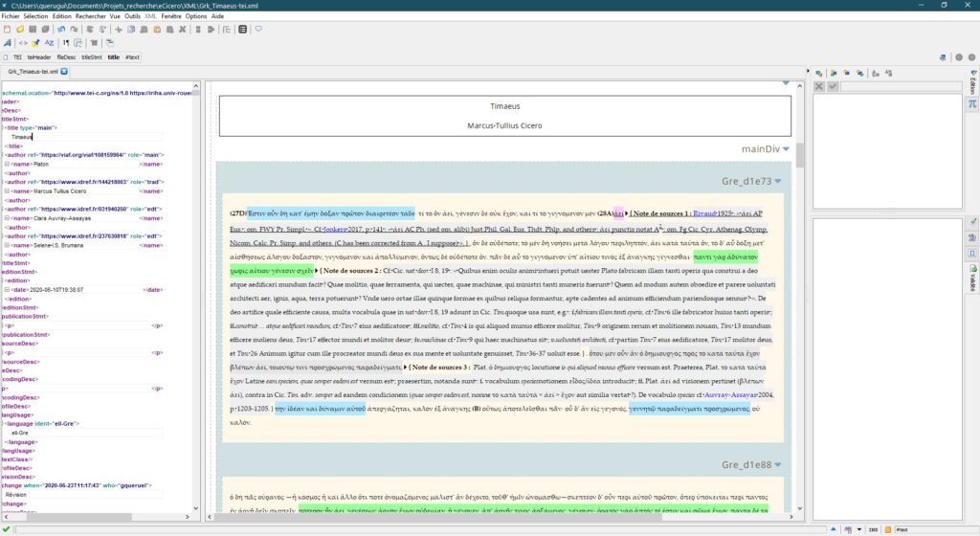Expand the mainDiv dropdown arrow
980x536 pixels.
tap(786, 149)
